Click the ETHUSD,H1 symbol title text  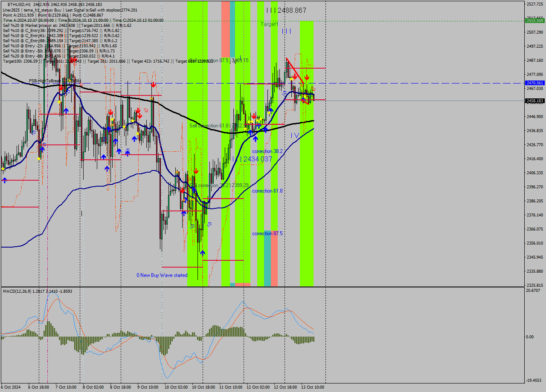pos(19,4)
